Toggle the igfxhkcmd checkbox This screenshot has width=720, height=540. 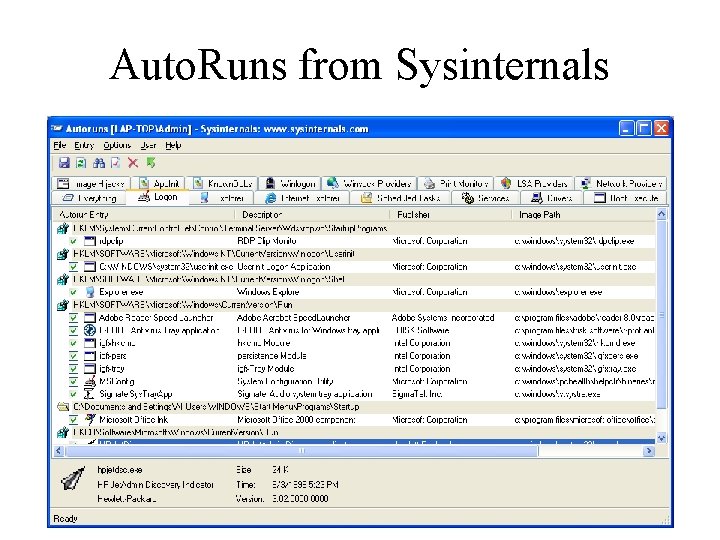pyautogui.click(x=73, y=343)
